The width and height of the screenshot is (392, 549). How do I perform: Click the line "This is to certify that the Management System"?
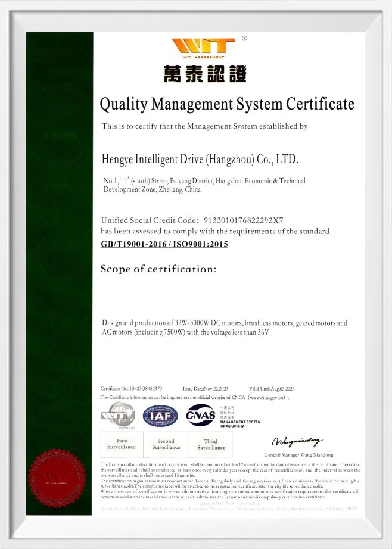204,126
